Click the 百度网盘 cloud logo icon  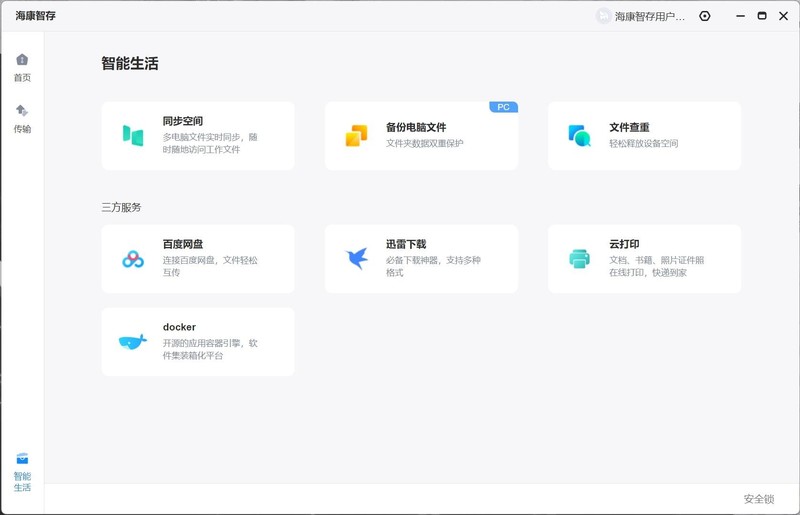(x=133, y=259)
